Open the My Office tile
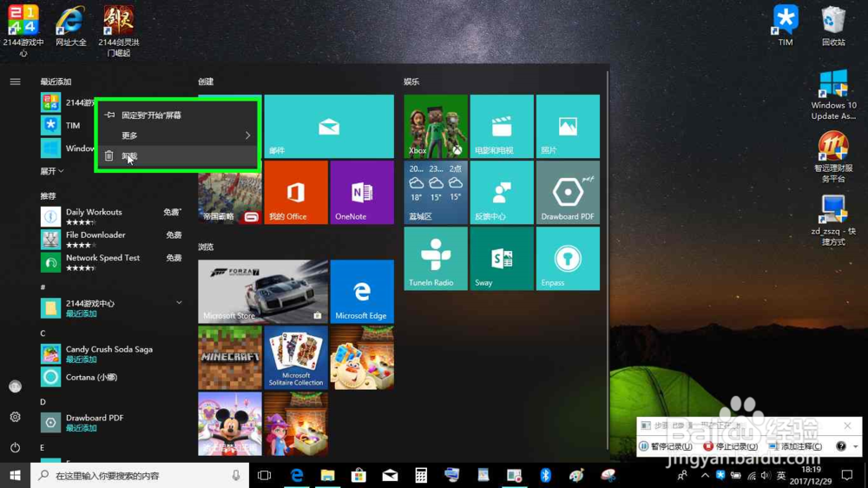 click(296, 192)
